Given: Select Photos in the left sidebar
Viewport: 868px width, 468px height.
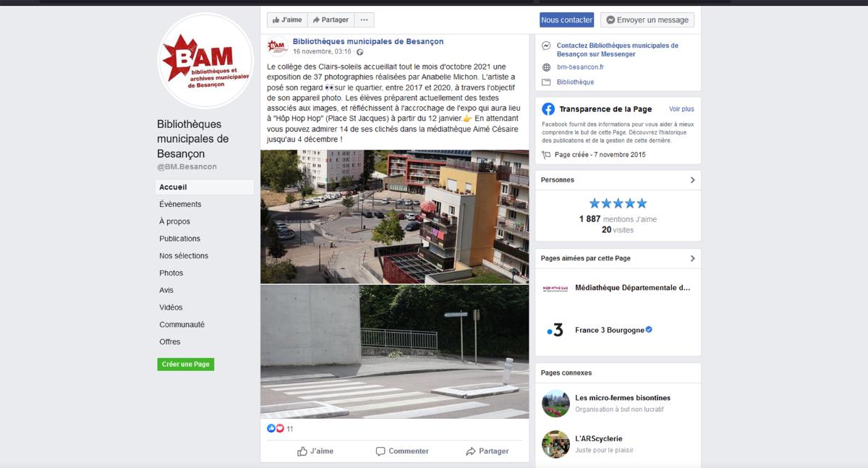Looking at the screenshot, I should (x=171, y=273).
